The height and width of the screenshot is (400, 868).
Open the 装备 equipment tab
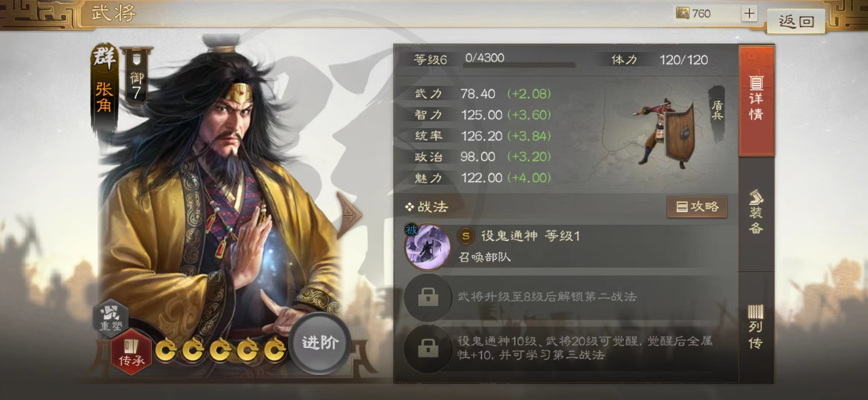point(756,212)
